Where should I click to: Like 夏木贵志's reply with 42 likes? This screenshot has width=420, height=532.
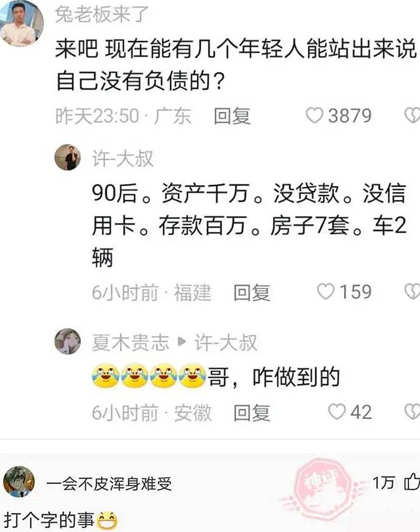pos(337,411)
